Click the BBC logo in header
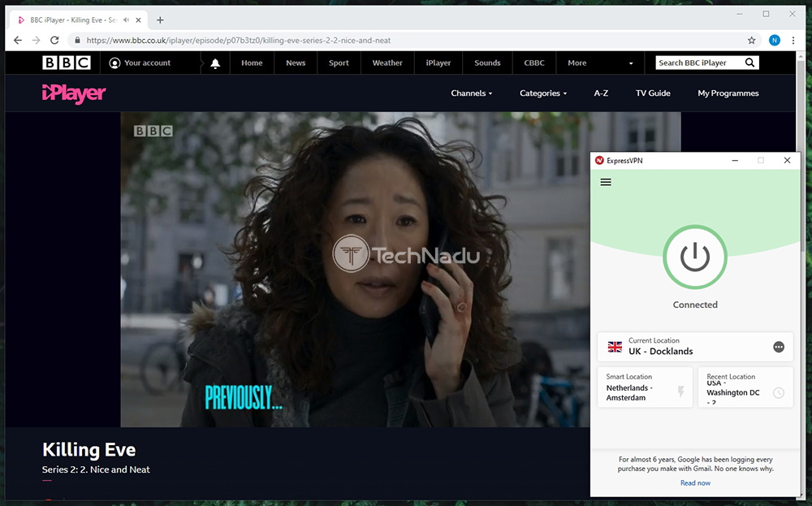Screen dimensions: 812x506 point(67,63)
